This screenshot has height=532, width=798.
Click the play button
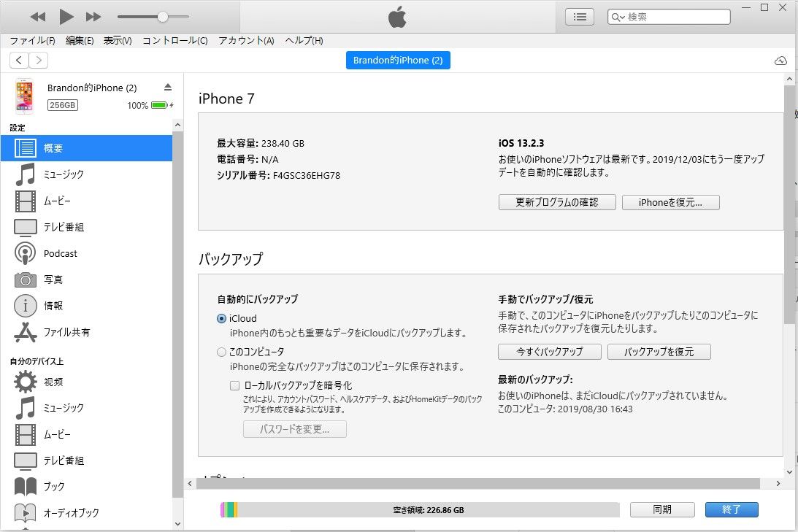click(66, 17)
